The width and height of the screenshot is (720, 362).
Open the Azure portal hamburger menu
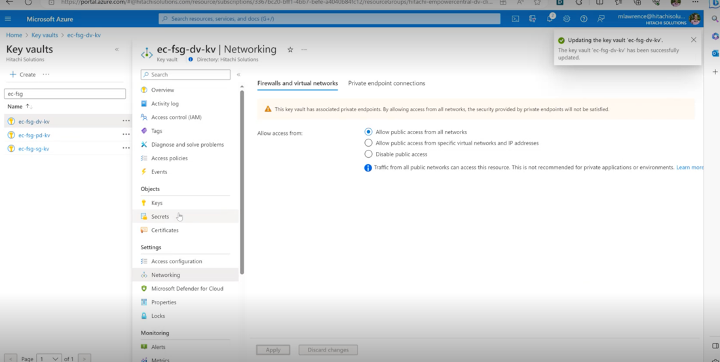point(8,19)
